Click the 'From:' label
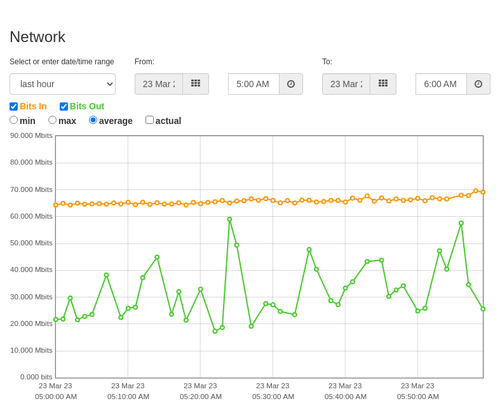This screenshot has height=403, width=500. 144,62
